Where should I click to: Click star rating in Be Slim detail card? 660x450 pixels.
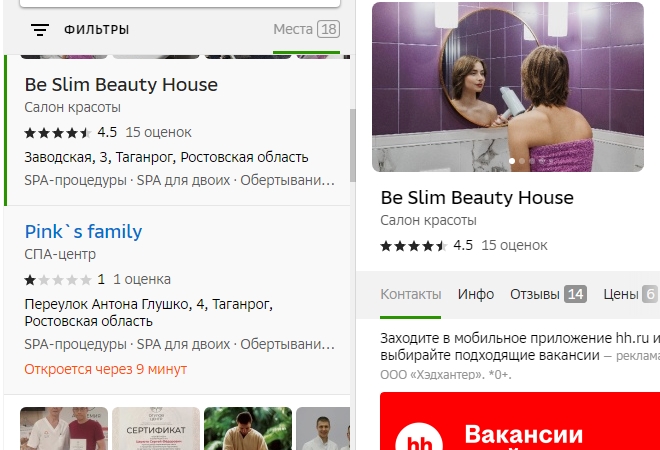pos(414,246)
